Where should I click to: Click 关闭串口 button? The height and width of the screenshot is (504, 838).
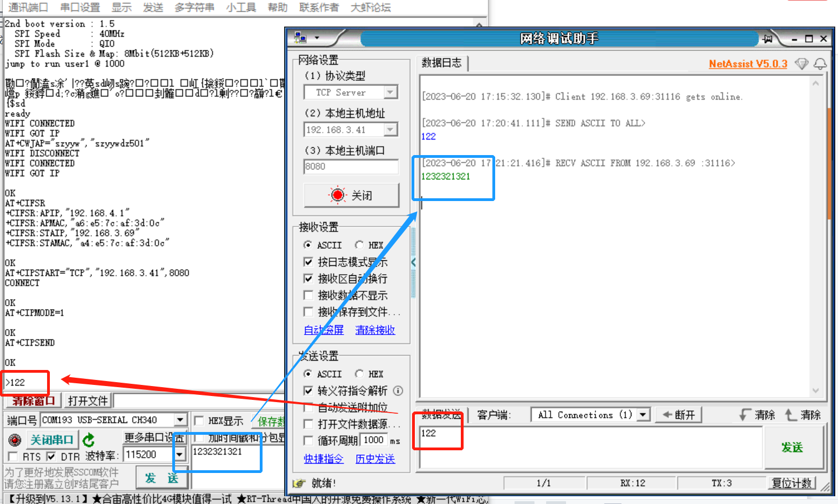[x=52, y=440]
